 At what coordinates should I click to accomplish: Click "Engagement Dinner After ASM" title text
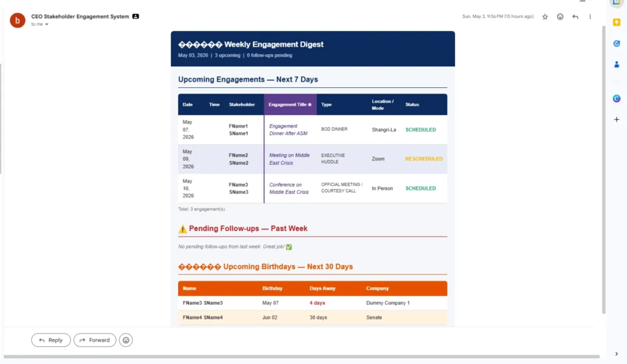point(288,130)
